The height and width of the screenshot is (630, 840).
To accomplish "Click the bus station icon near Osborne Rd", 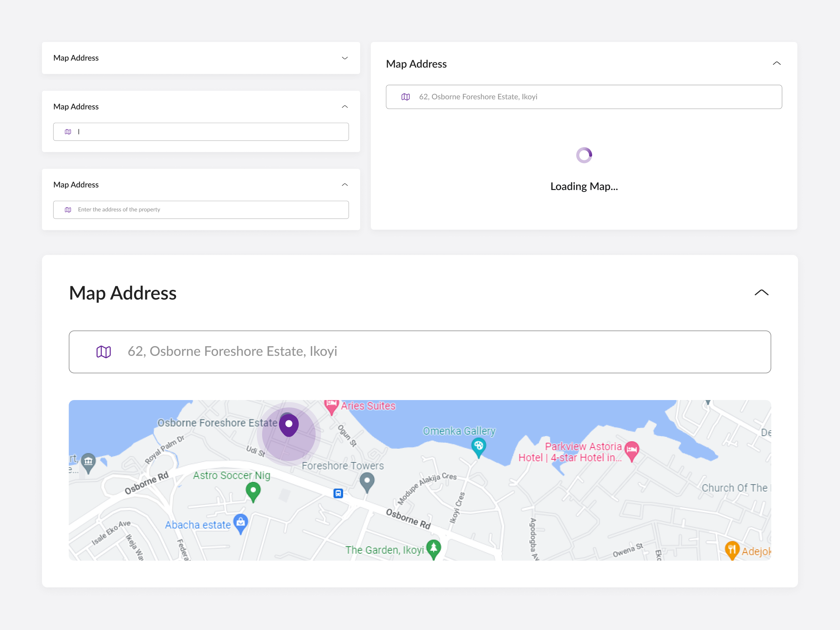I will point(338,493).
